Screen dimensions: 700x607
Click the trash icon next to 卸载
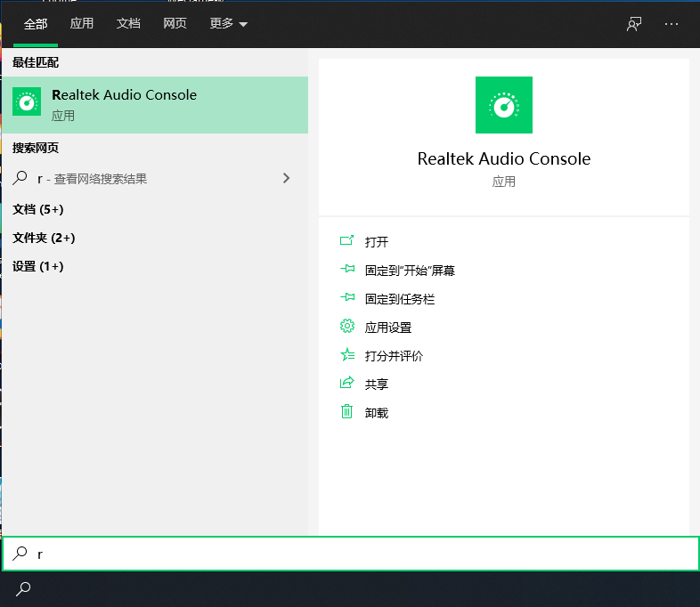click(347, 412)
